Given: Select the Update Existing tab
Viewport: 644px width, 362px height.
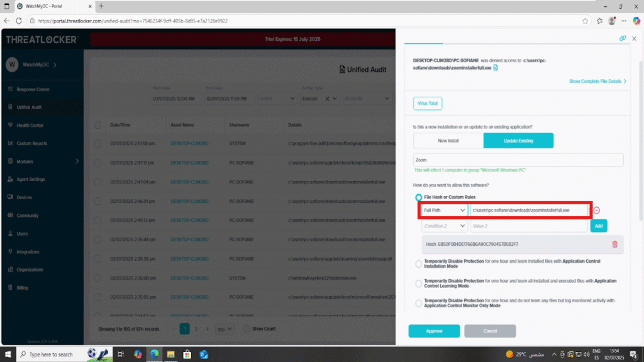Looking at the screenshot, I should [518, 140].
